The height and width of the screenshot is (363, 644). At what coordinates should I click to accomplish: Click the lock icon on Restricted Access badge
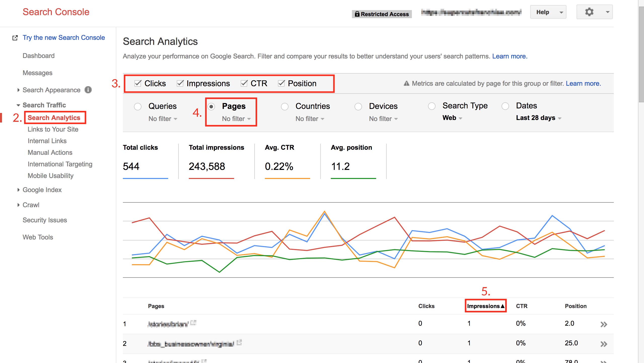357,14
